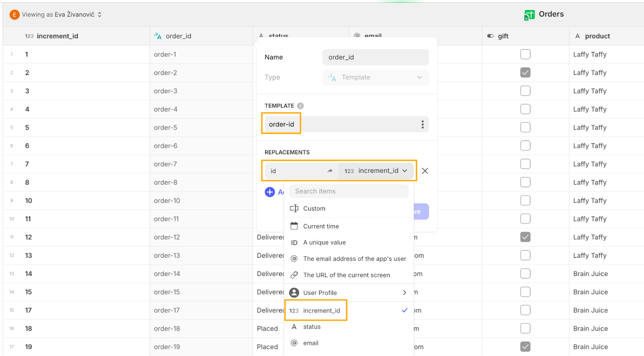Image resolution: width=644 pixels, height=356 pixels.
Task: Toggle gift checkbox for order-17
Action: pyautogui.click(x=525, y=310)
